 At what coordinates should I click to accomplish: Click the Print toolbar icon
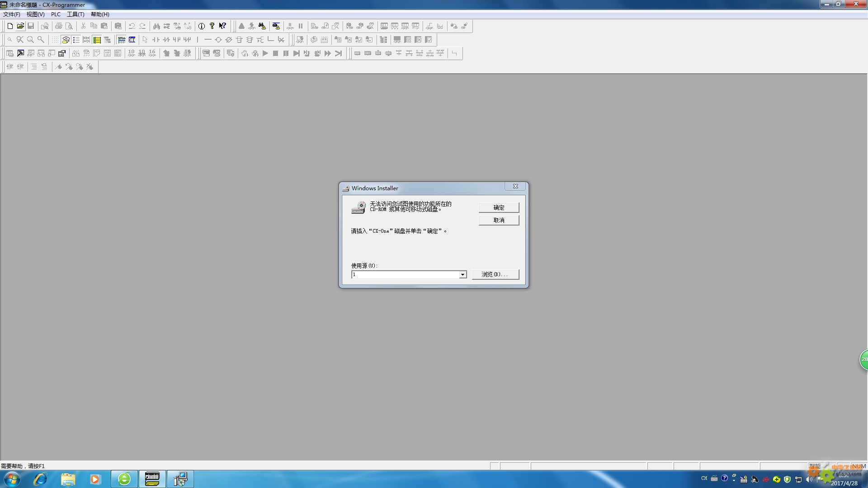tap(59, 26)
